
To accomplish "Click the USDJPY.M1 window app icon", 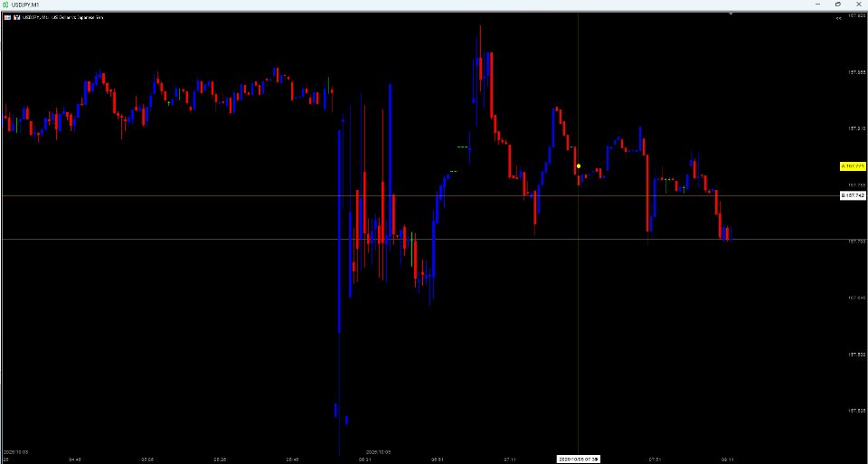I will coord(5,5).
